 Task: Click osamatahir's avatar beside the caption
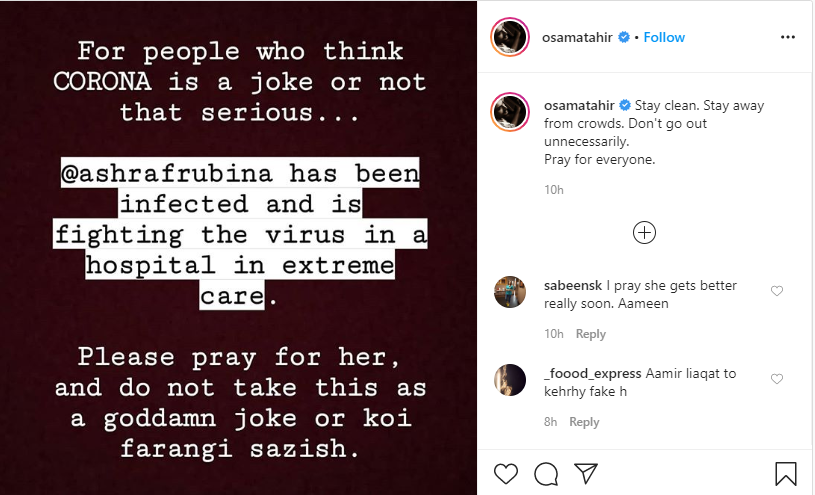[x=509, y=111]
